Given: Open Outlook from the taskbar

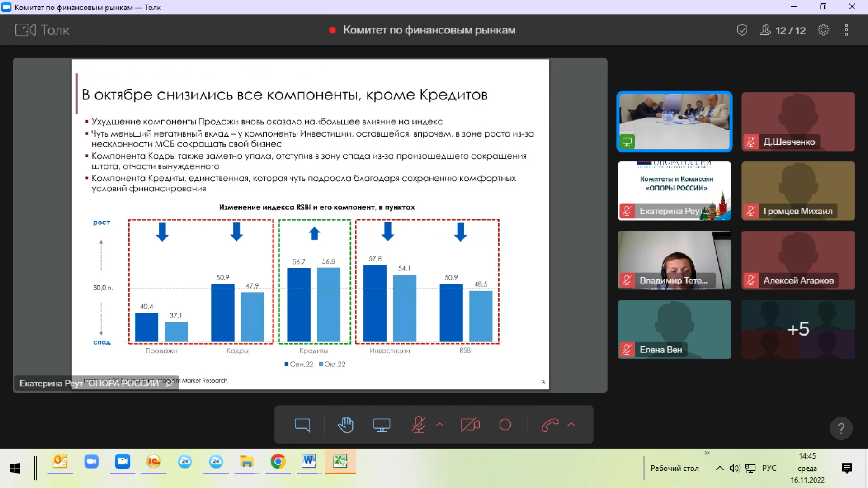Looking at the screenshot, I should 60,461.
